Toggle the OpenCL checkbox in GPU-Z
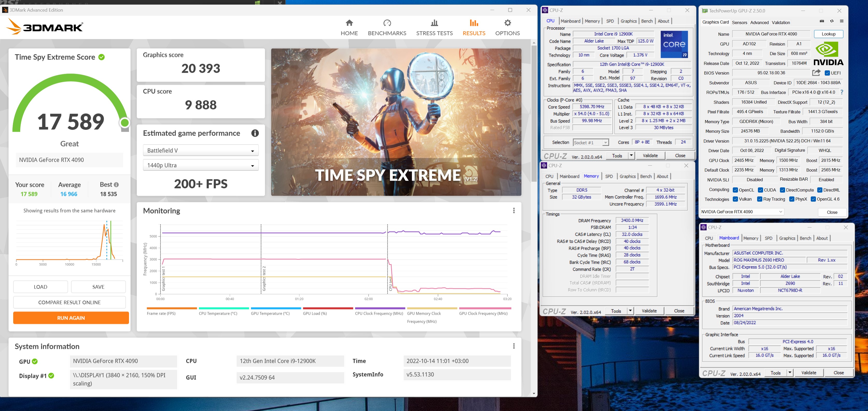 735,190
